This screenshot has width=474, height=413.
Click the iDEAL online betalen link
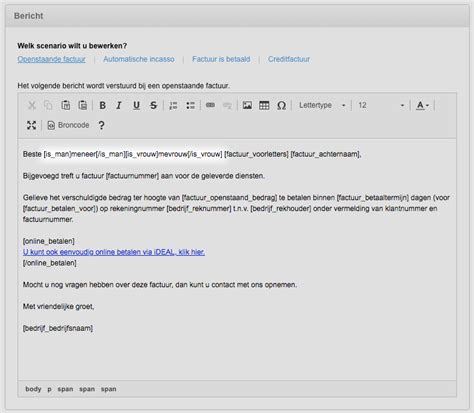point(114,252)
